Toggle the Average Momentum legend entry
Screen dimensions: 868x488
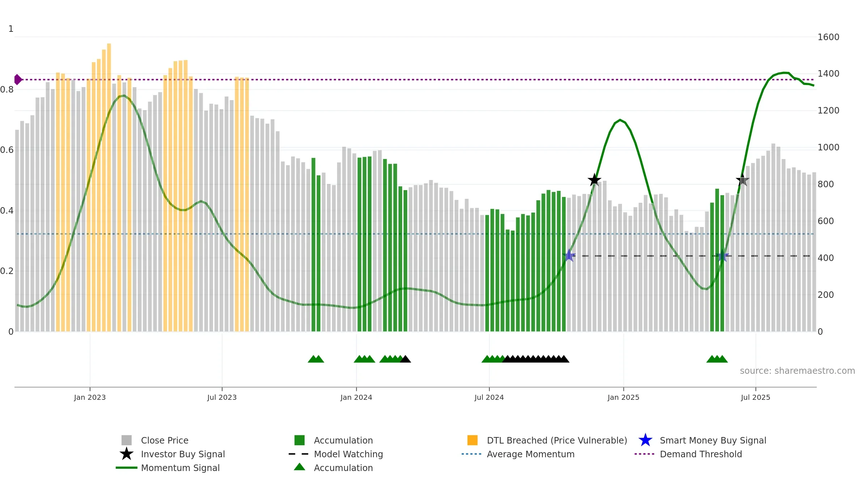click(518, 454)
